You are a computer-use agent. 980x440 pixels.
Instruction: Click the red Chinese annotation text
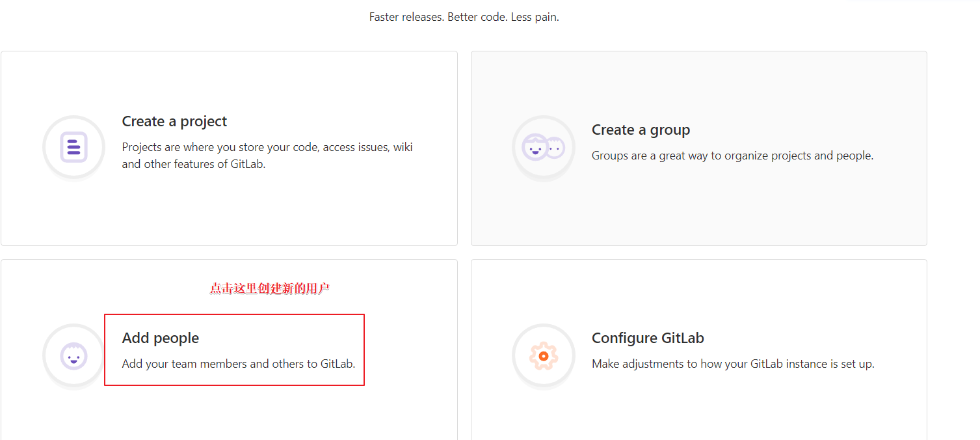(x=269, y=288)
